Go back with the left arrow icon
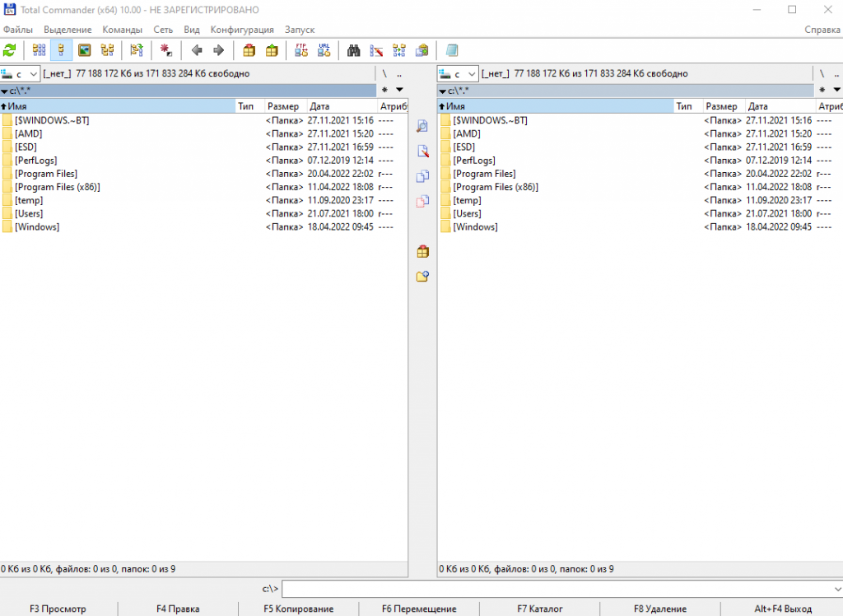This screenshot has height=616, width=843. click(197, 50)
